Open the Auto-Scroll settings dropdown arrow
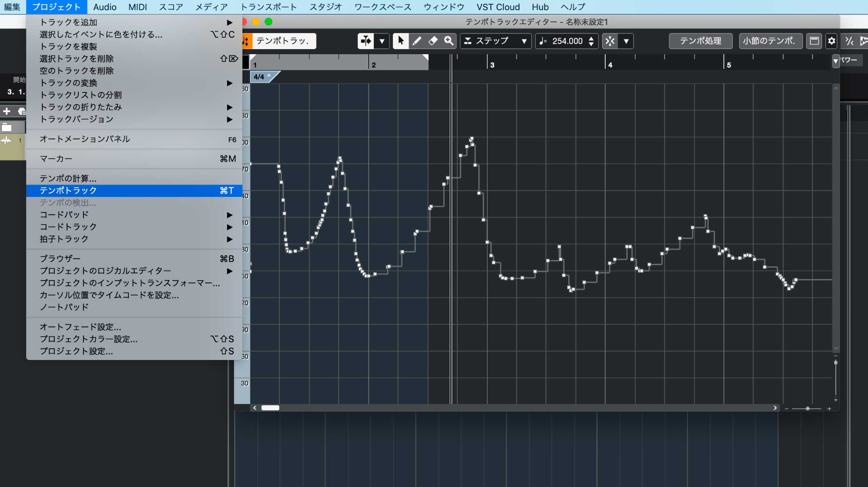 (x=382, y=41)
